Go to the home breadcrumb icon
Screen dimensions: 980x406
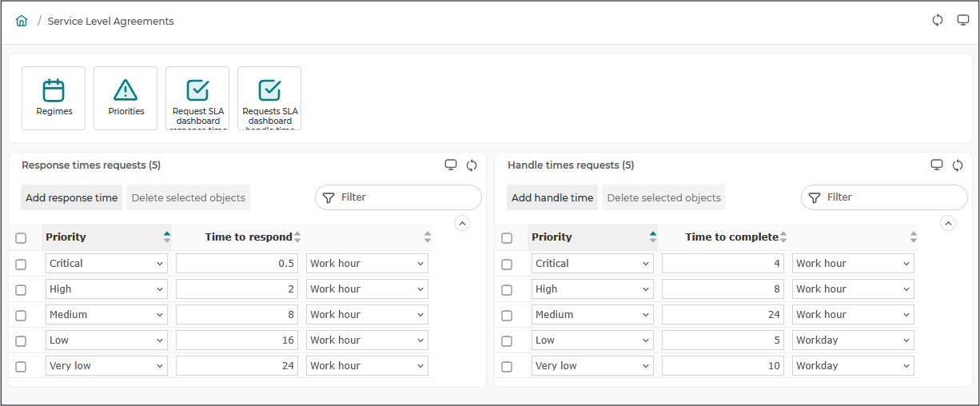click(x=22, y=21)
